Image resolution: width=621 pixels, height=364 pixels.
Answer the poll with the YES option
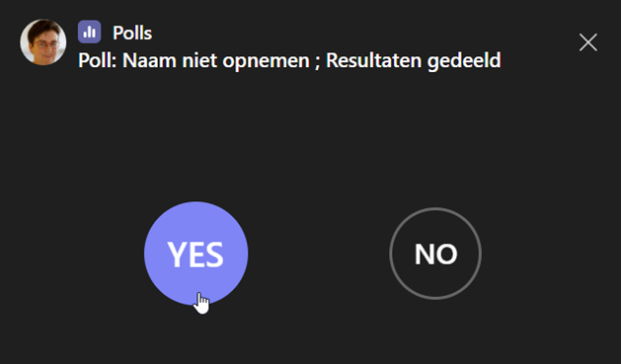click(196, 254)
